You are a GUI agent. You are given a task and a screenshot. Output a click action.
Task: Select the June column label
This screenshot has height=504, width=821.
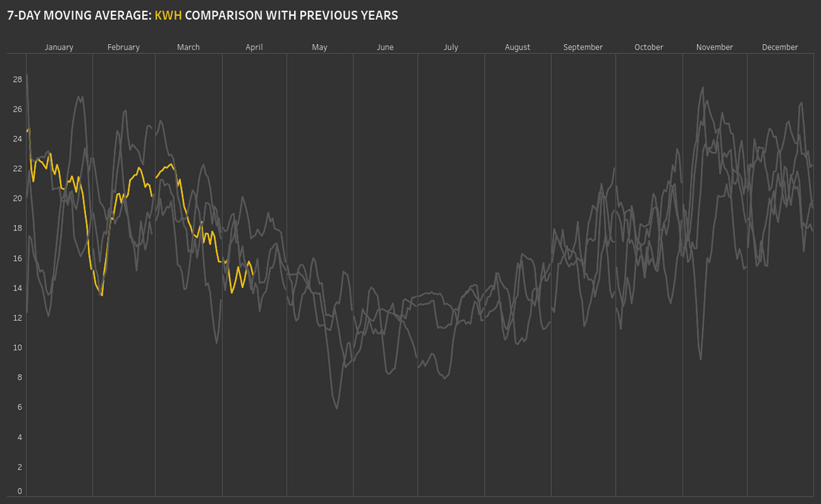point(385,47)
